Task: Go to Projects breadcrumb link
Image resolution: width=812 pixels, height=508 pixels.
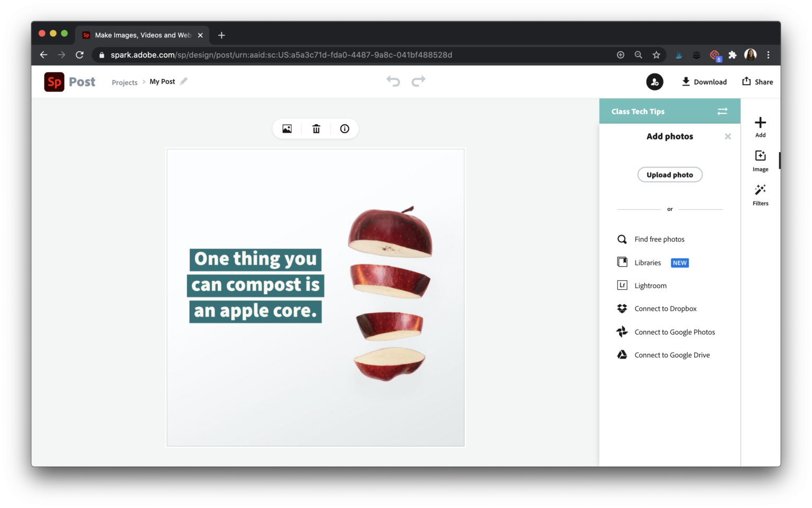Action: tap(124, 82)
